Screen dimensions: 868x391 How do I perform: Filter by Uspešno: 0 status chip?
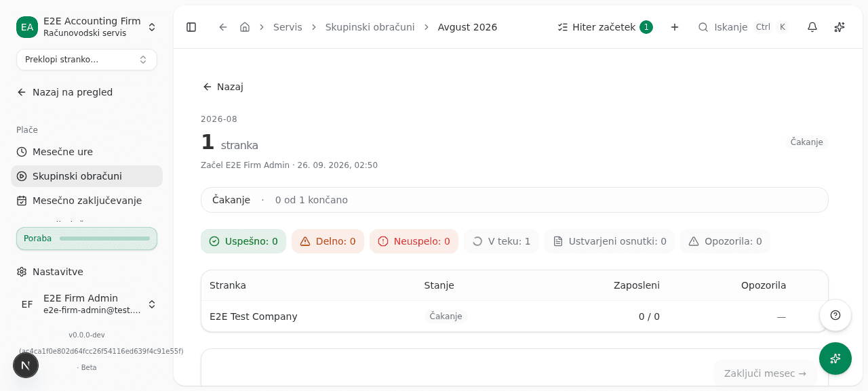[243, 241]
